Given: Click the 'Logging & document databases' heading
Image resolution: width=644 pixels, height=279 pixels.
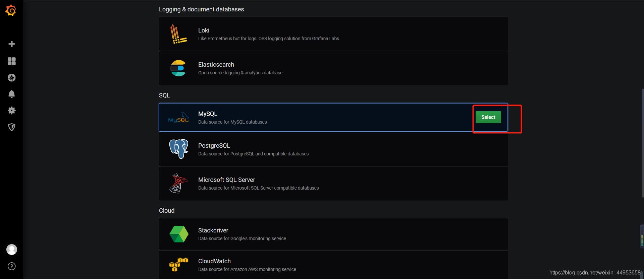Looking at the screenshot, I should [201, 9].
